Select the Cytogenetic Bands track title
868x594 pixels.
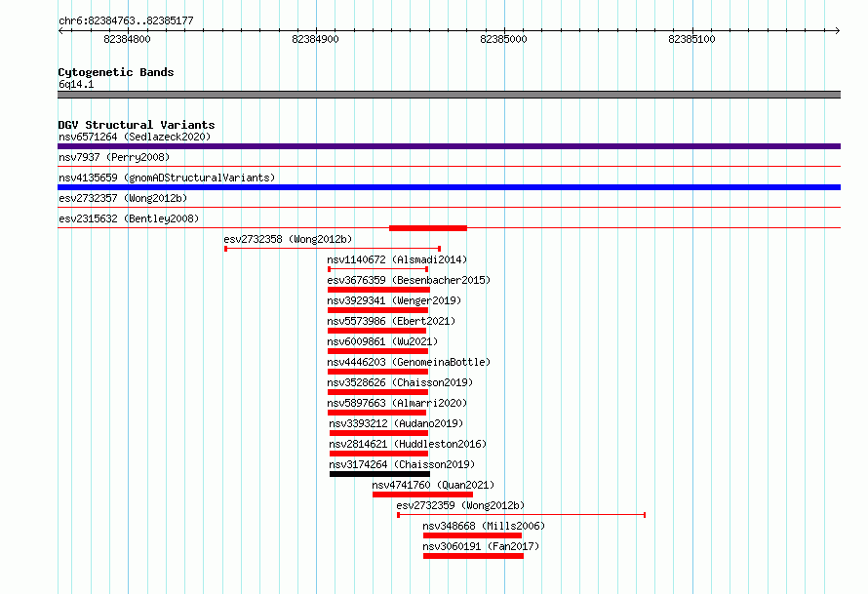coord(116,72)
